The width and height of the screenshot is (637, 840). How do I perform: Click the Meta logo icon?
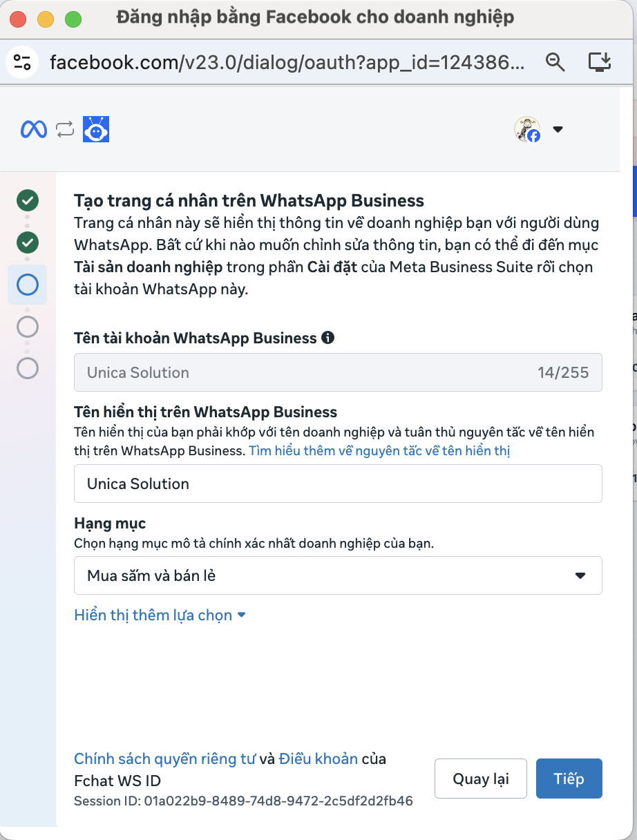[x=34, y=129]
